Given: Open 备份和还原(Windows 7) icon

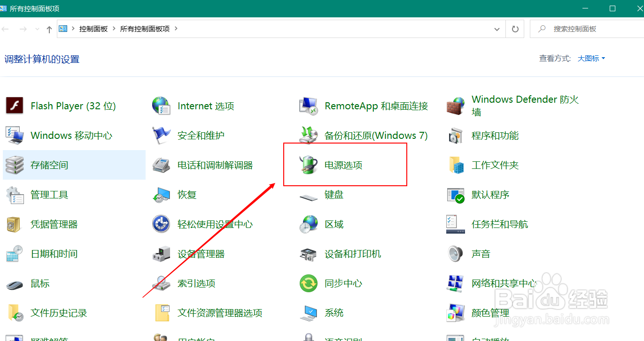Looking at the screenshot, I should [308, 136].
